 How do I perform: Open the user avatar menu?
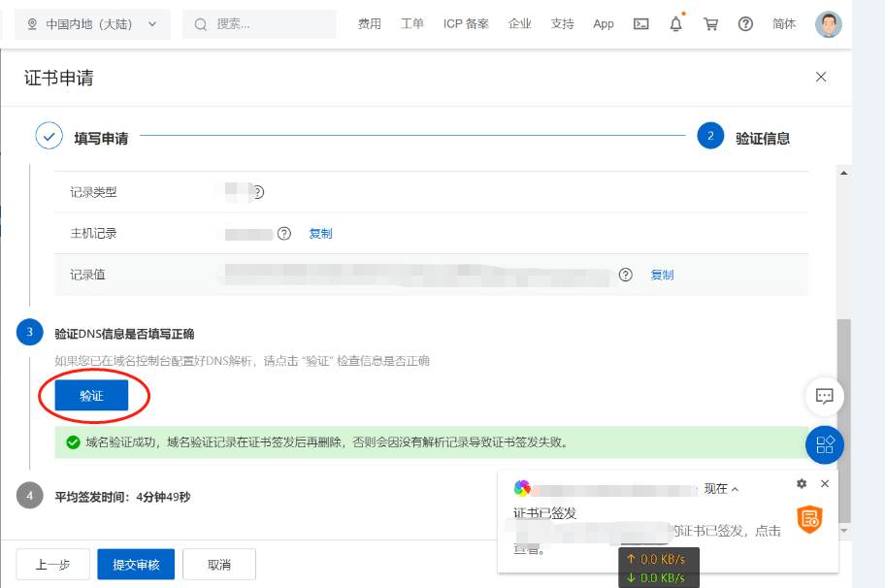(828, 24)
